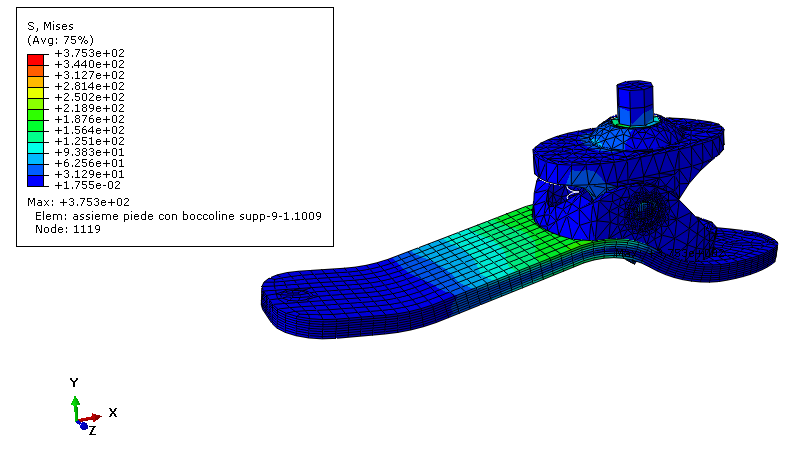The height and width of the screenshot is (463, 811).
Task: Click the green Y axis arrow of triad
Action: (75, 405)
